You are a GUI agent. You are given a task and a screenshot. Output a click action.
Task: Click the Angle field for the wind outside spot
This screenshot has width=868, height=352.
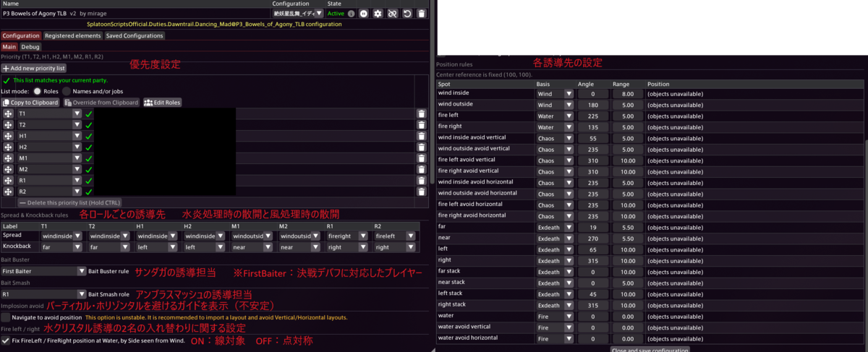tap(595, 105)
